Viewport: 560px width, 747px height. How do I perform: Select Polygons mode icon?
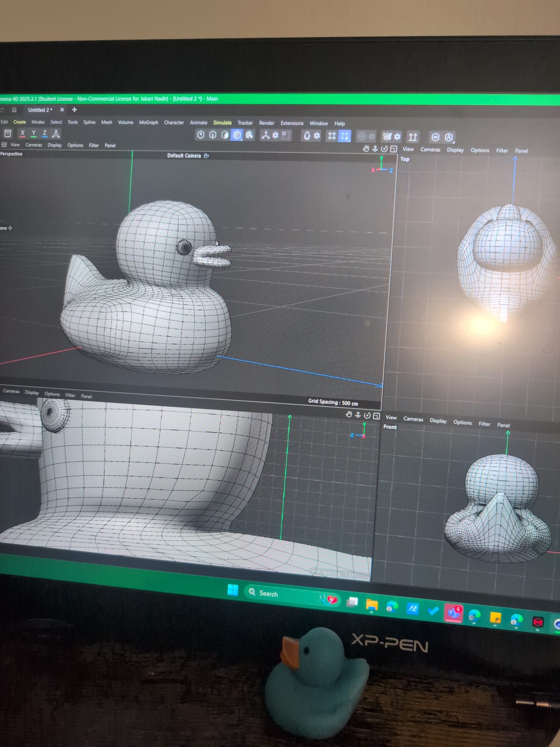coord(225,135)
